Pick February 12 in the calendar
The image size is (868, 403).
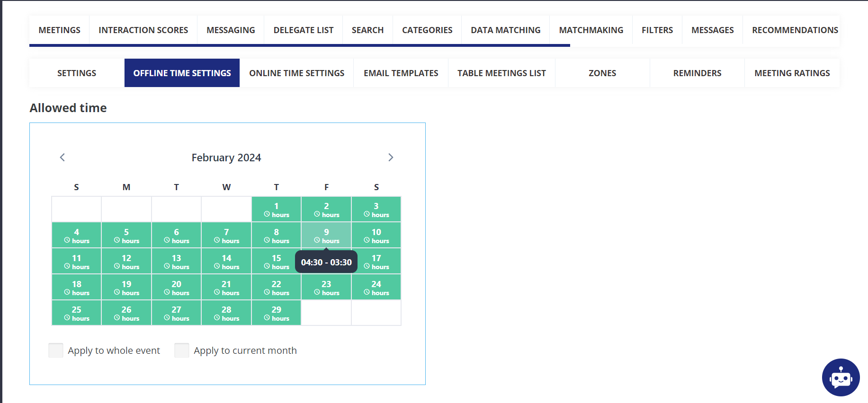pyautogui.click(x=126, y=261)
